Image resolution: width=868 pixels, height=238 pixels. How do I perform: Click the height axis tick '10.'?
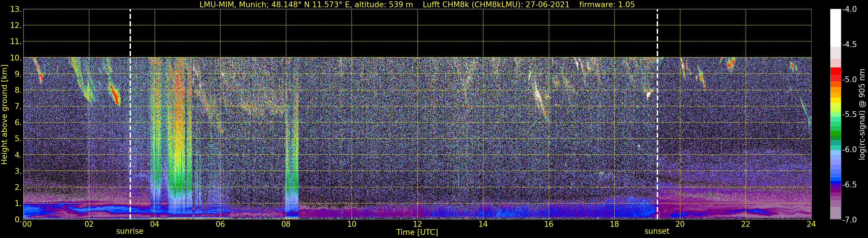[x=16, y=58]
